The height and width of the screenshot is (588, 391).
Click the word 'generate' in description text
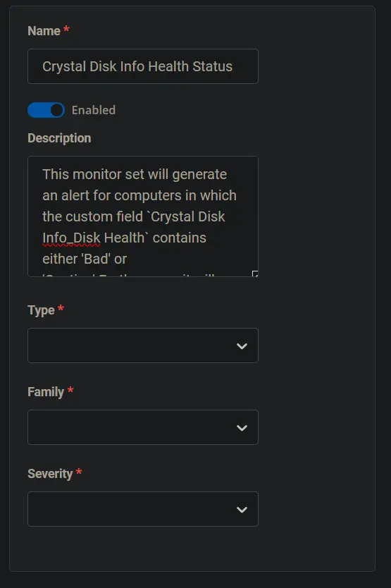tap(199, 175)
